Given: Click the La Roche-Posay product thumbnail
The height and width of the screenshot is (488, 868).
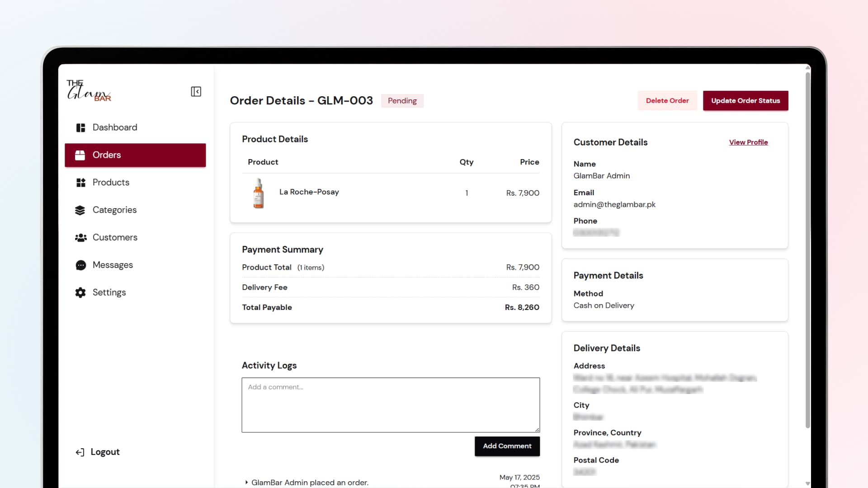Looking at the screenshot, I should (x=259, y=193).
